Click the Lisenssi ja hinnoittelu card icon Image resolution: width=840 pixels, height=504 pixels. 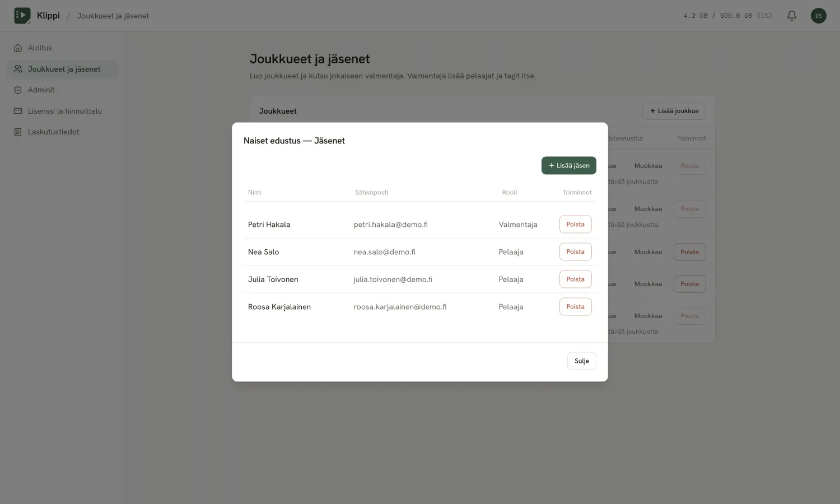coord(18,111)
